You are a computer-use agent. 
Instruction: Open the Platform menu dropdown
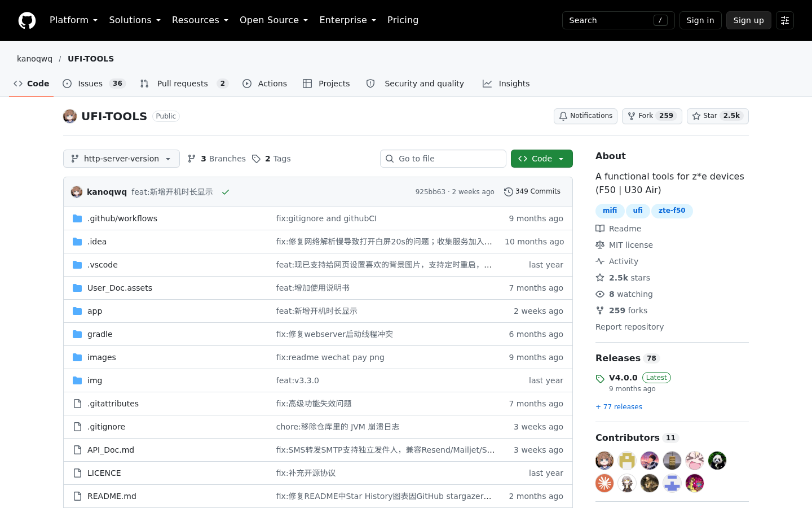tap(73, 20)
